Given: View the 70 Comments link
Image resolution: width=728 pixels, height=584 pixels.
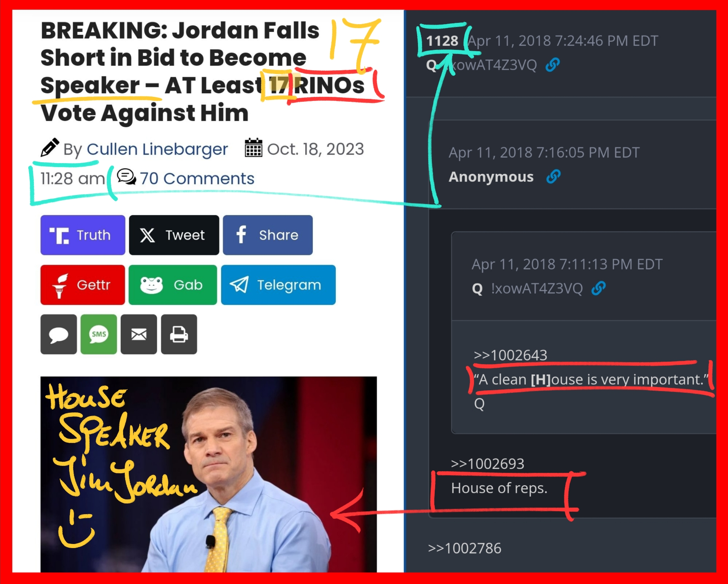Looking at the screenshot, I should 197,178.
